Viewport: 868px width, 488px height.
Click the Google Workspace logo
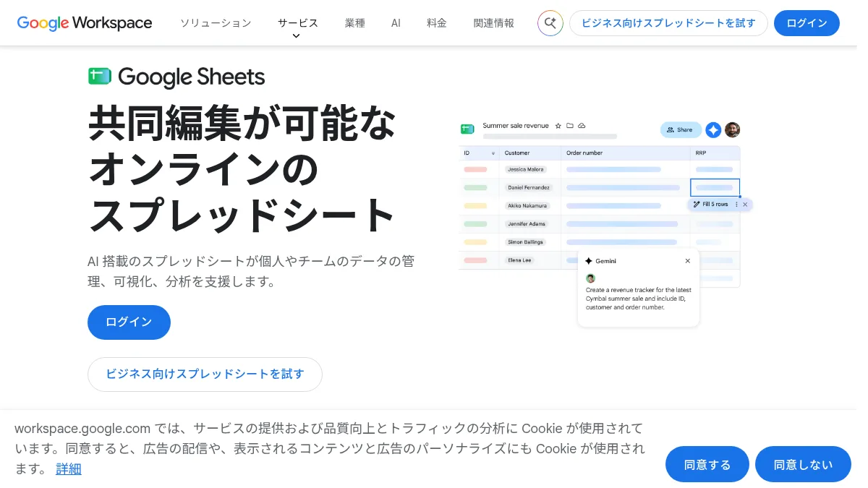[85, 23]
